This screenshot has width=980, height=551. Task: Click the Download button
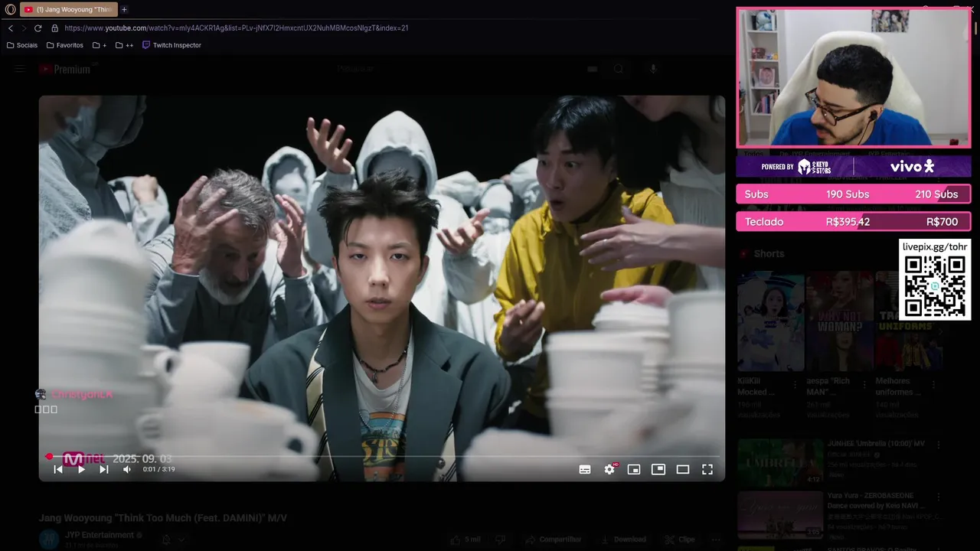[623, 540]
